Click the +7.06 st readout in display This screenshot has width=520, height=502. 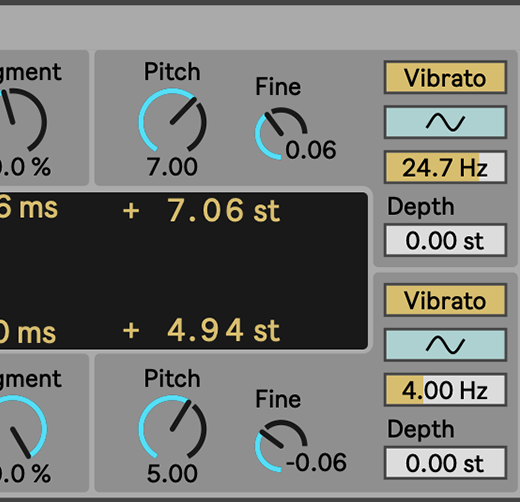point(201,210)
